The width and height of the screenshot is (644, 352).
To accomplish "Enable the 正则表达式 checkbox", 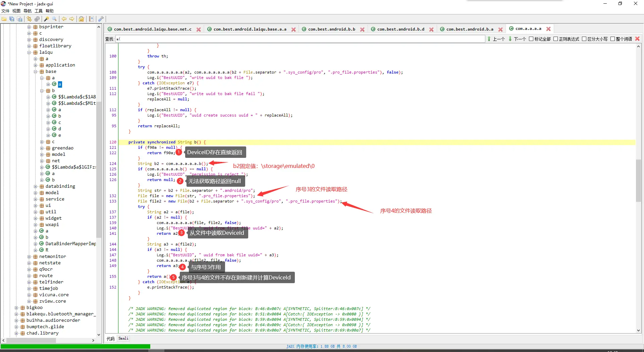I will pos(555,39).
